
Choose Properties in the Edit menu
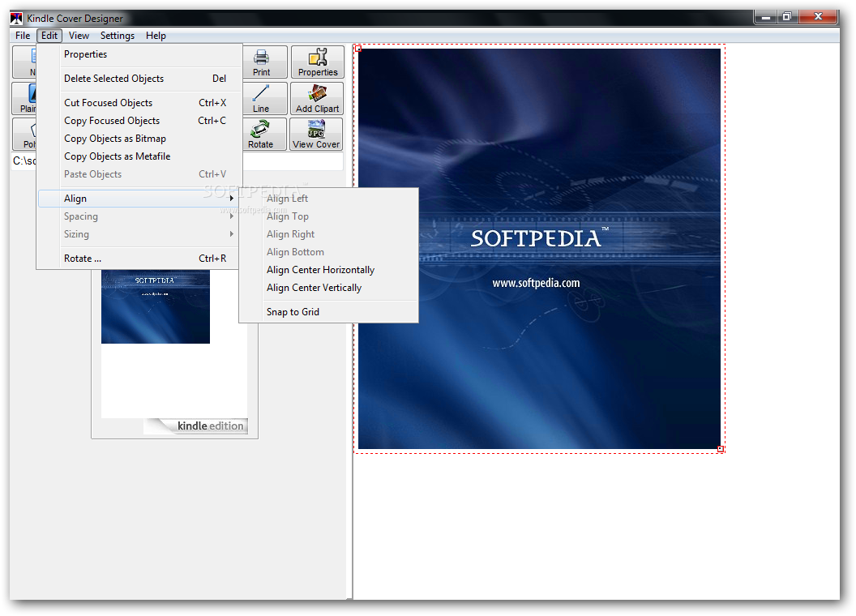(x=139, y=54)
